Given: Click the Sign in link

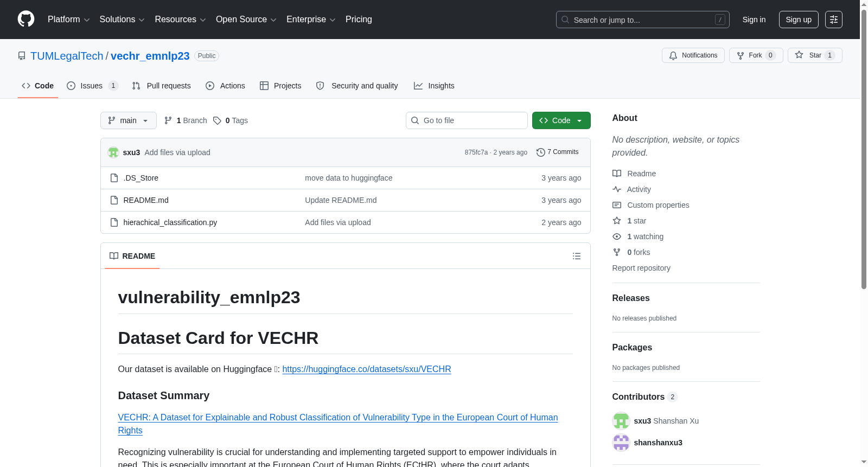Looking at the screenshot, I should point(754,20).
